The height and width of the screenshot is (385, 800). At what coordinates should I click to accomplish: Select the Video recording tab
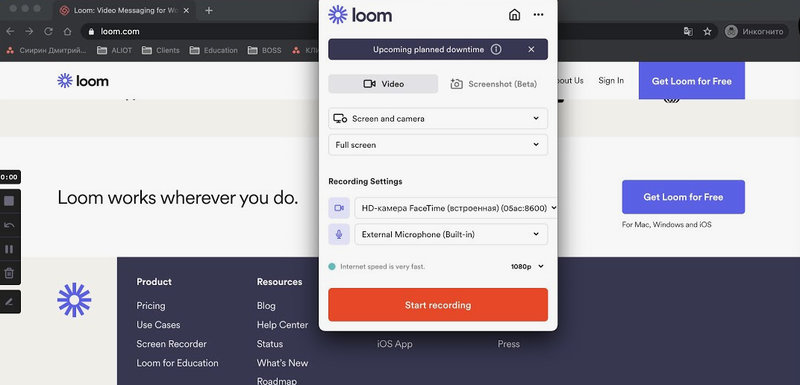[383, 84]
